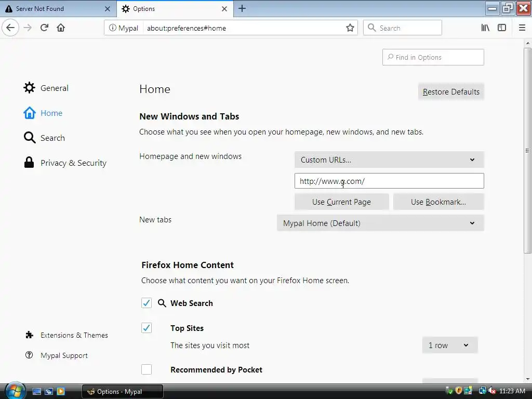
Task: Click Use Bookmark... button
Action: (438, 202)
